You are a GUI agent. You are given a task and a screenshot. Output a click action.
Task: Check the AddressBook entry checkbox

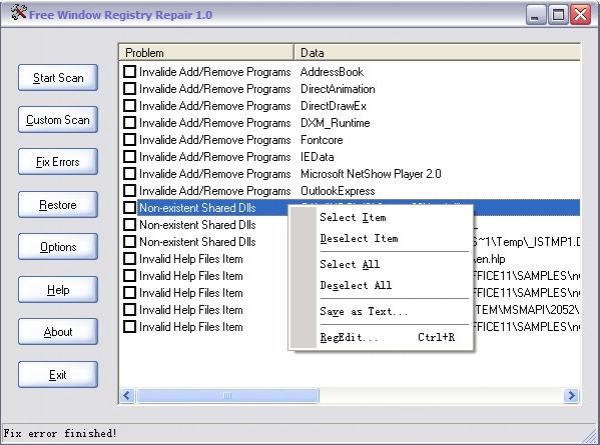[x=129, y=72]
